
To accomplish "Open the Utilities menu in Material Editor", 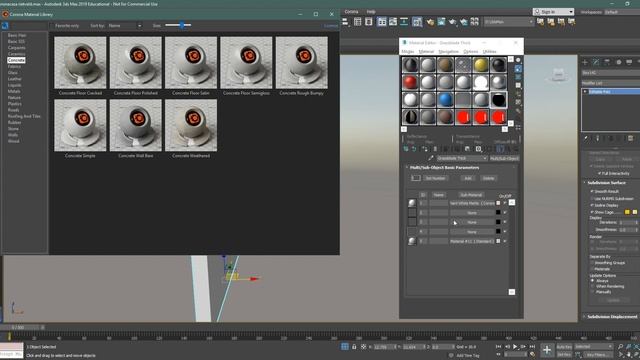I will click(x=489, y=51).
